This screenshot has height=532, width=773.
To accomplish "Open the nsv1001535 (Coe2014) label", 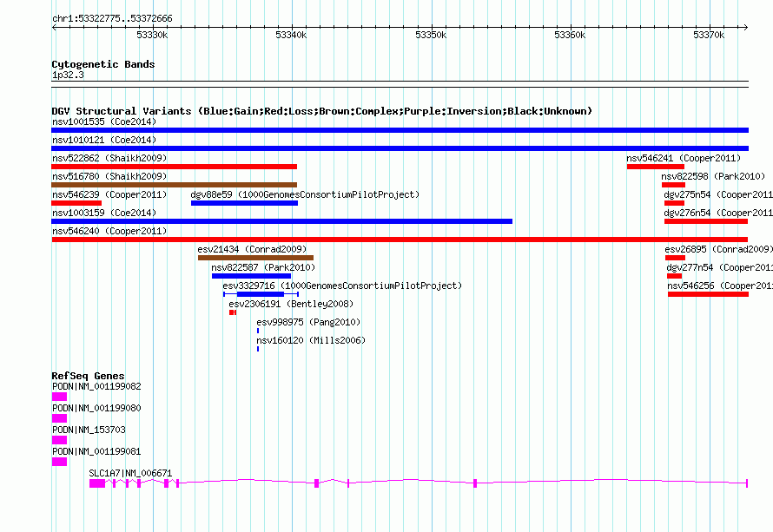I will [104, 122].
